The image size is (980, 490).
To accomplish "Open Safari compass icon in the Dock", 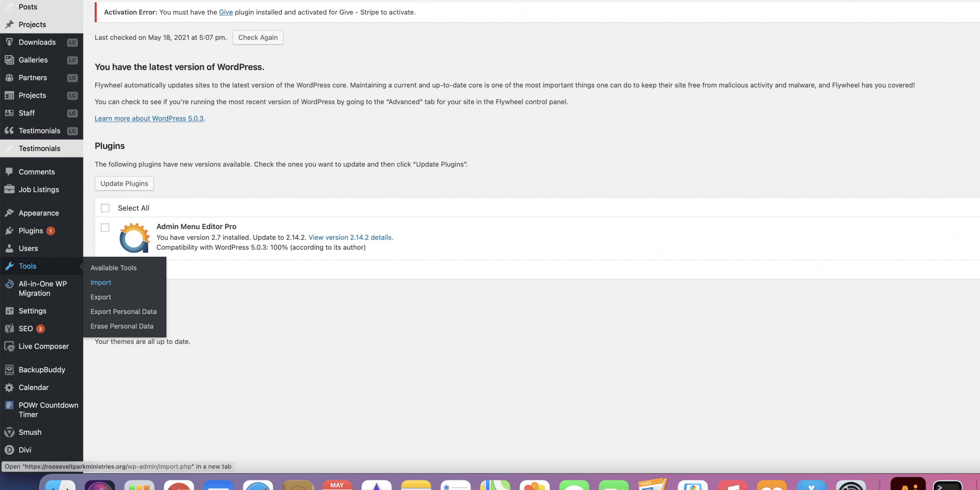I will coord(258,485).
